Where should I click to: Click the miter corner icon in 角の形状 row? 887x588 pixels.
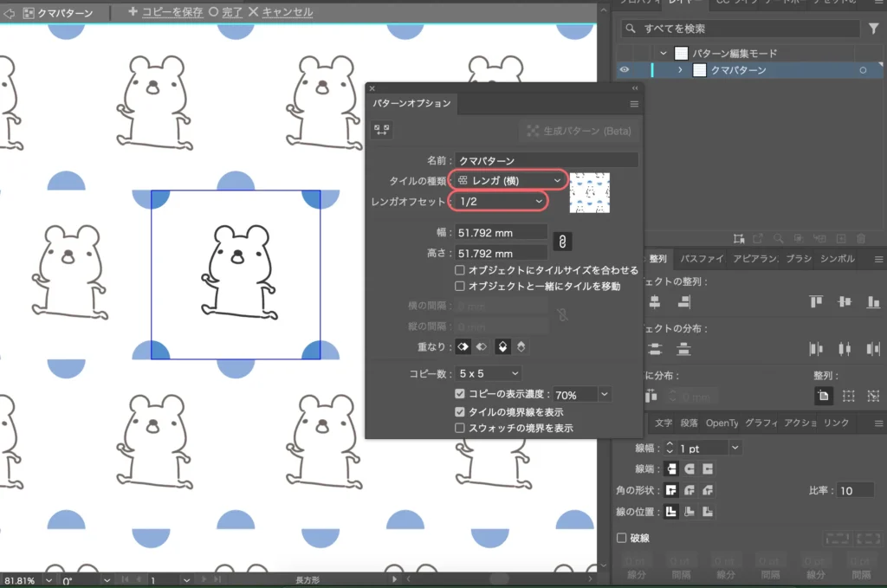tap(670, 490)
